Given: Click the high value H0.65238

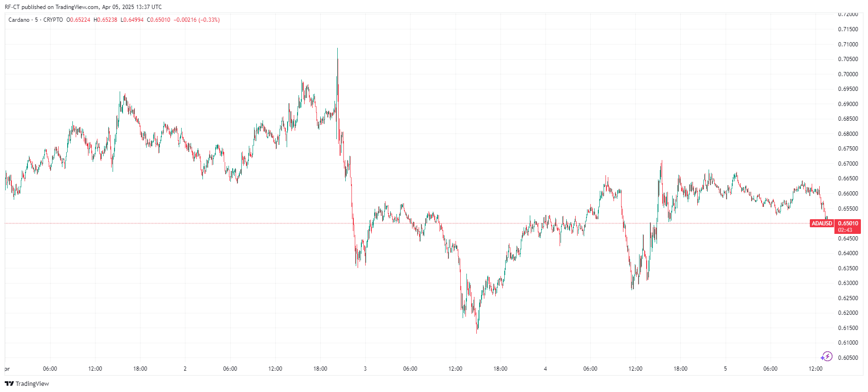Looking at the screenshot, I should 105,20.
